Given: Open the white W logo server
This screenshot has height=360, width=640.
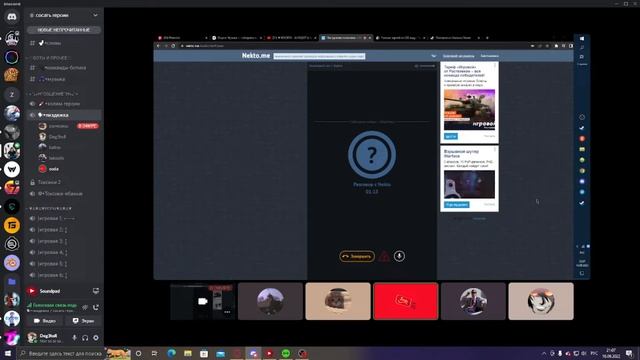Looking at the screenshot, I should [12, 169].
